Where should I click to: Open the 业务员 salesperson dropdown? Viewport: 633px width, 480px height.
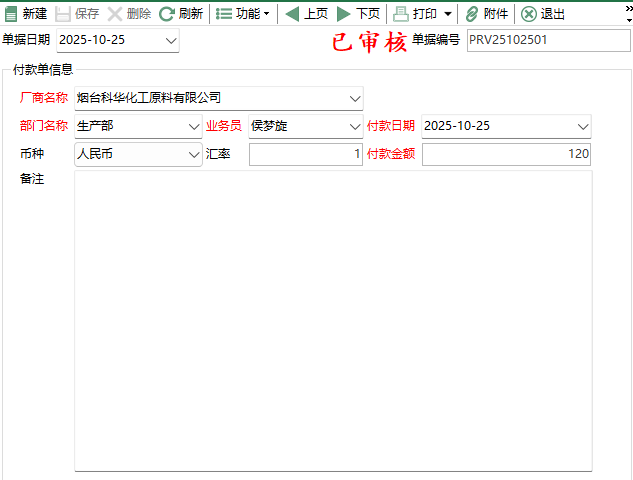click(x=354, y=127)
